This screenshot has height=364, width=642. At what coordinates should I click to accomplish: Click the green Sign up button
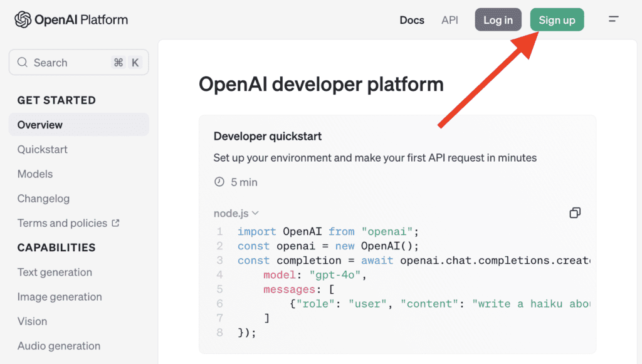(557, 19)
